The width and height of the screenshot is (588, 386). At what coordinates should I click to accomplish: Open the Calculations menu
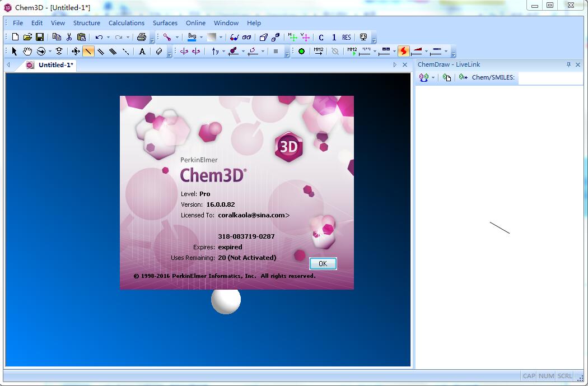click(x=127, y=23)
